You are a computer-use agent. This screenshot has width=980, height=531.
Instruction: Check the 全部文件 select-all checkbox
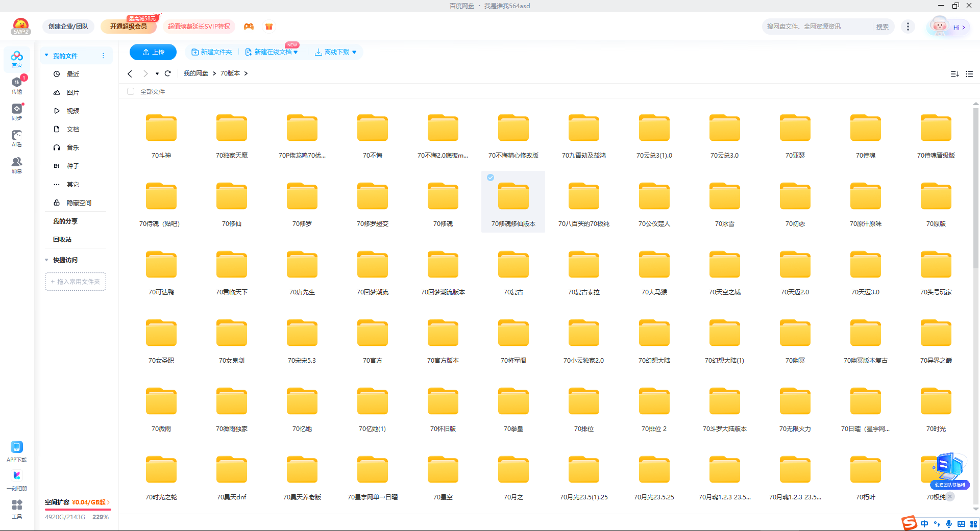131,91
